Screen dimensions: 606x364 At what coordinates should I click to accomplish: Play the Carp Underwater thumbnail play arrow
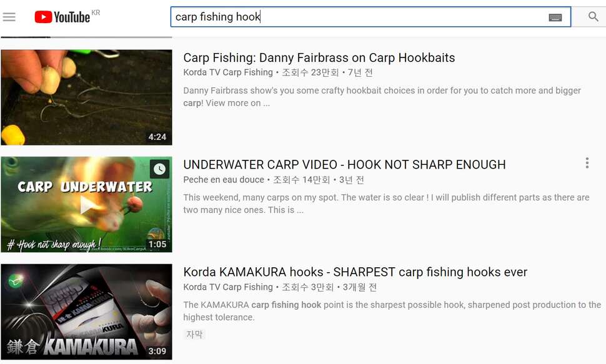[x=87, y=205]
